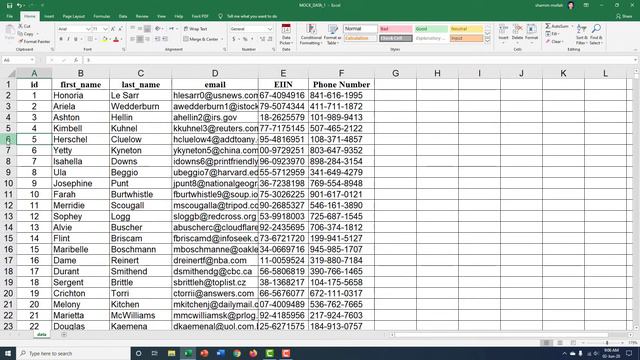
Task: Increase the font size
Action: coord(113,29)
